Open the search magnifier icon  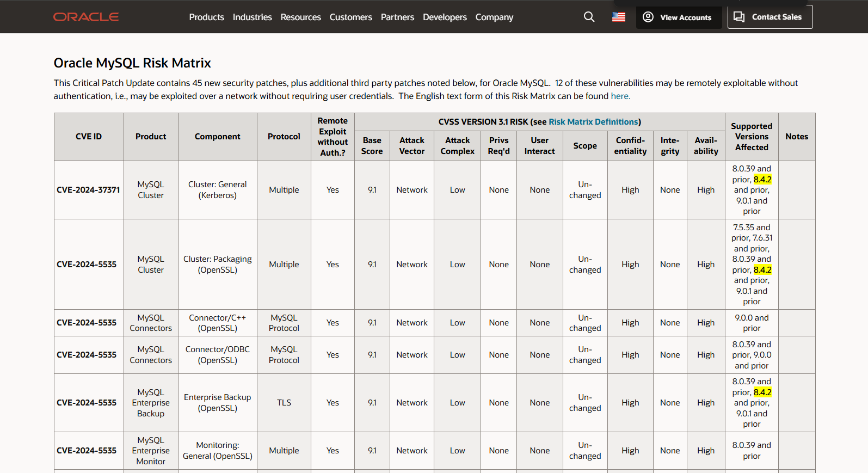point(589,17)
